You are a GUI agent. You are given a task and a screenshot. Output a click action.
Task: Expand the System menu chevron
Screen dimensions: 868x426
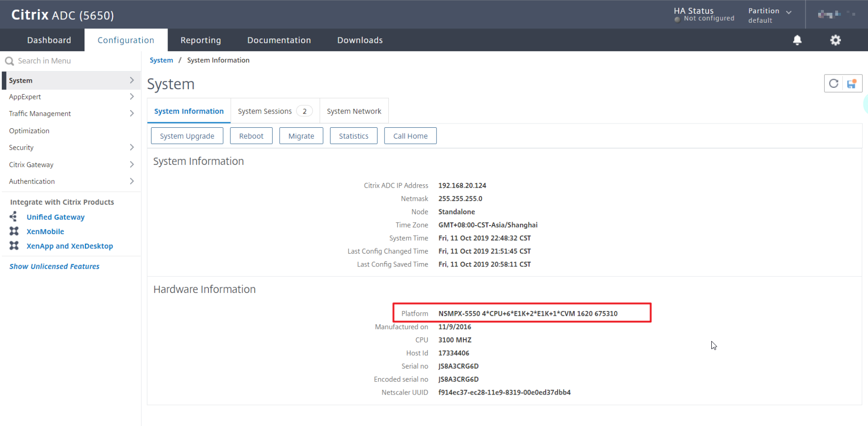132,80
